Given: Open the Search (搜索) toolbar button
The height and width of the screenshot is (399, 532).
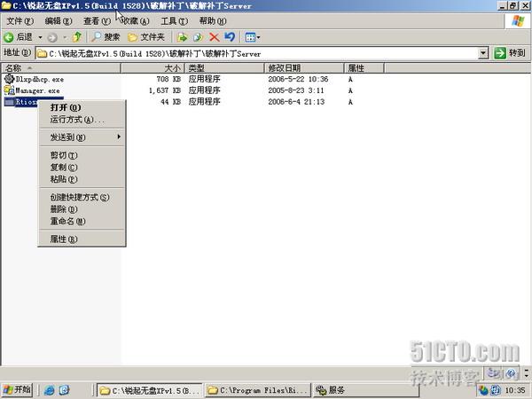Looking at the screenshot, I should coord(106,37).
